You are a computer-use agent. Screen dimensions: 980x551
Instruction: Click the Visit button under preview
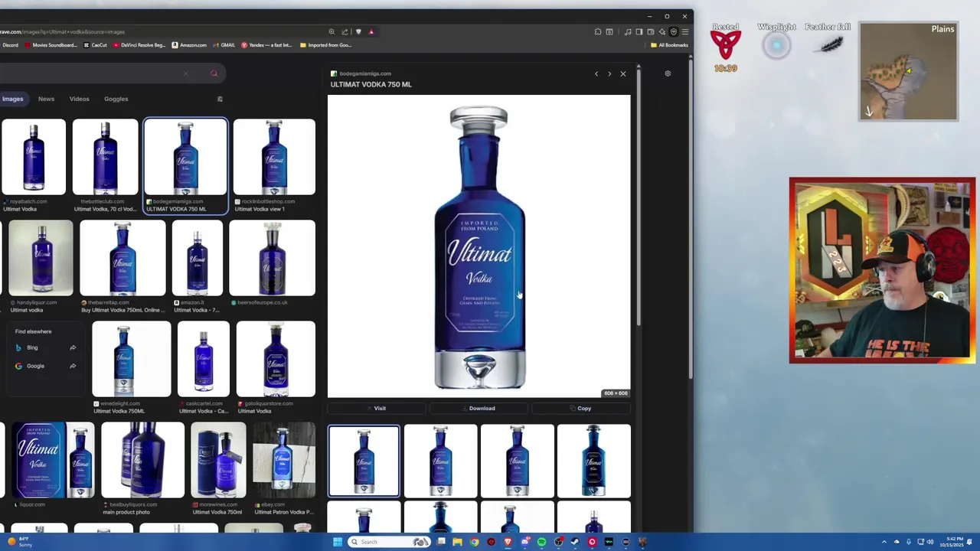(x=377, y=409)
